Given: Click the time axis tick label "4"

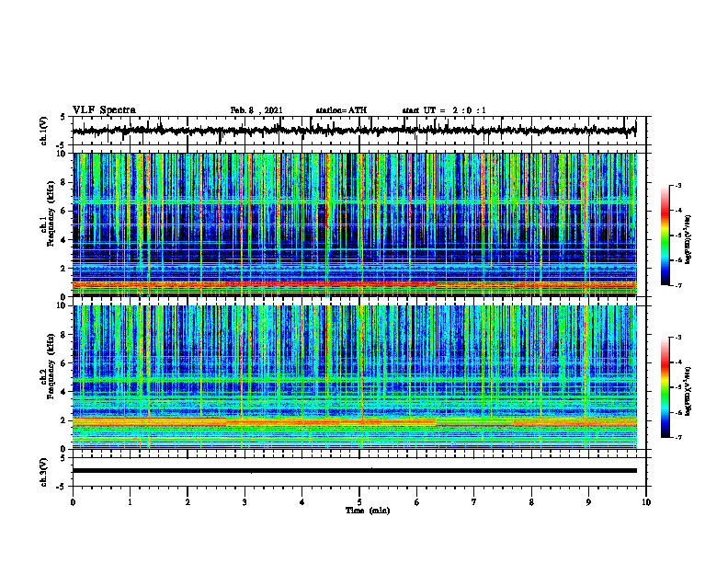Looking at the screenshot, I should (x=302, y=502).
